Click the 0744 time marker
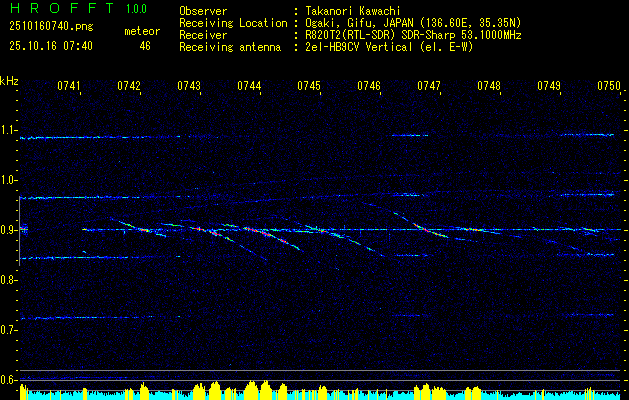 249,86
